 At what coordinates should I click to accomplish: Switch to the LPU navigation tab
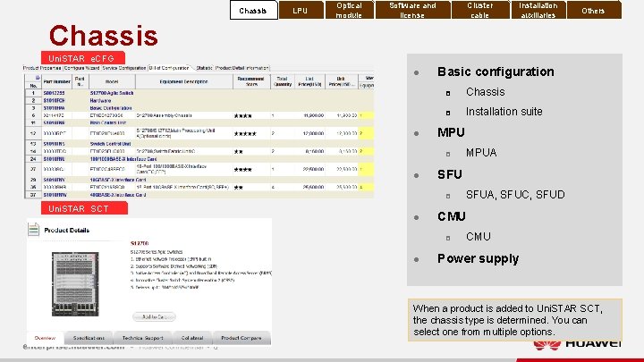pyautogui.click(x=301, y=10)
